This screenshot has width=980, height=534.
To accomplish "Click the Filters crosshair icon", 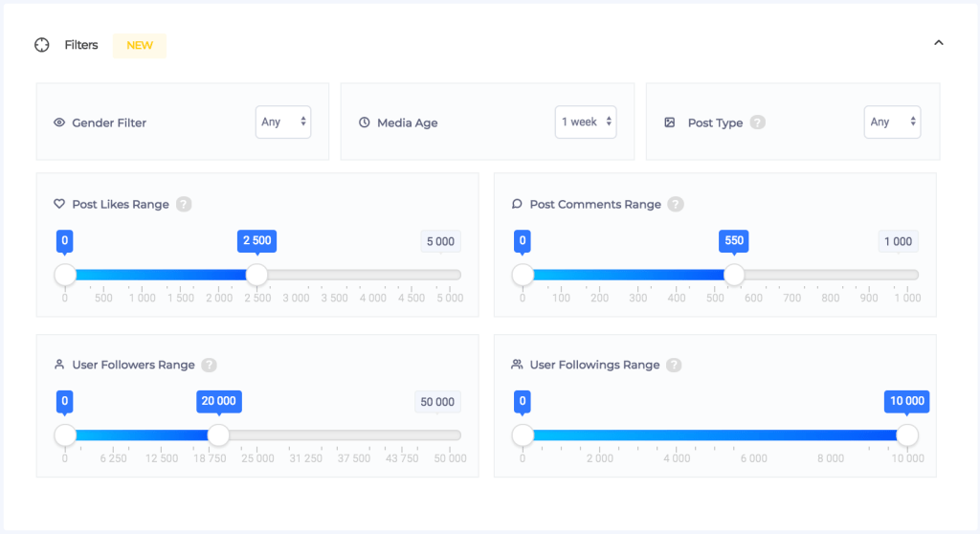I will pyautogui.click(x=42, y=45).
